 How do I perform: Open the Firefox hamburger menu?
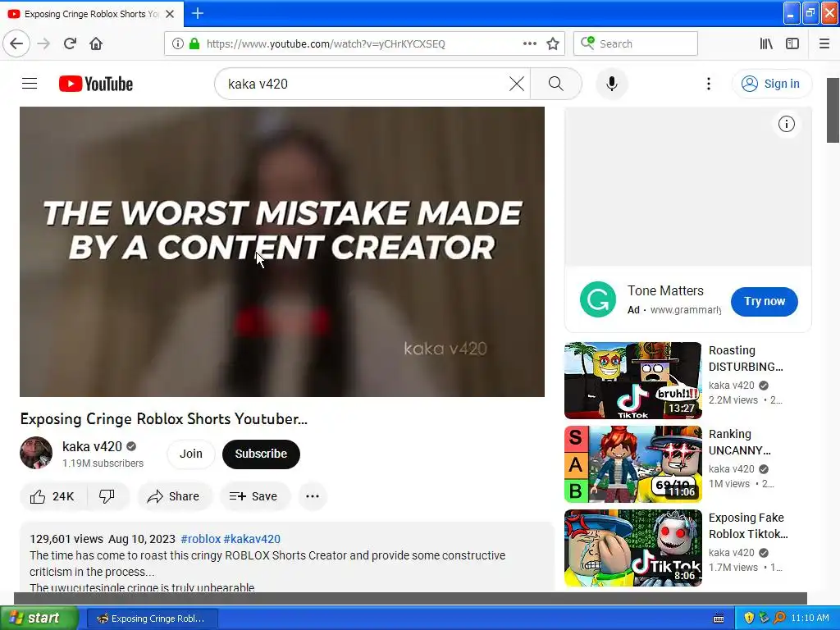point(824,43)
